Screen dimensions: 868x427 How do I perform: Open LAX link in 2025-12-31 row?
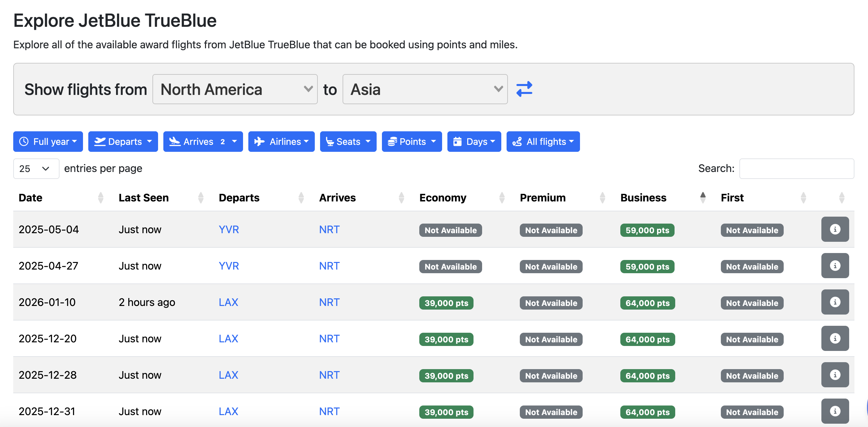point(228,411)
